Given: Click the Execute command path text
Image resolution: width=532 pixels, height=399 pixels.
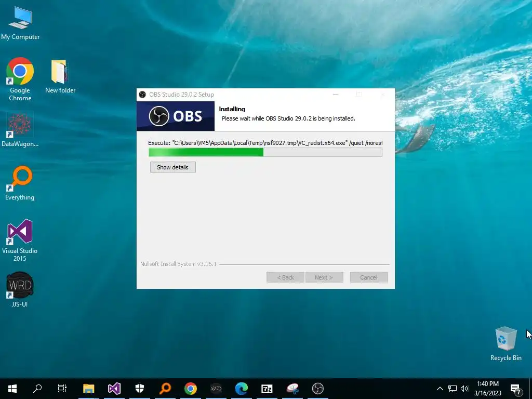Looking at the screenshot, I should coord(265,143).
